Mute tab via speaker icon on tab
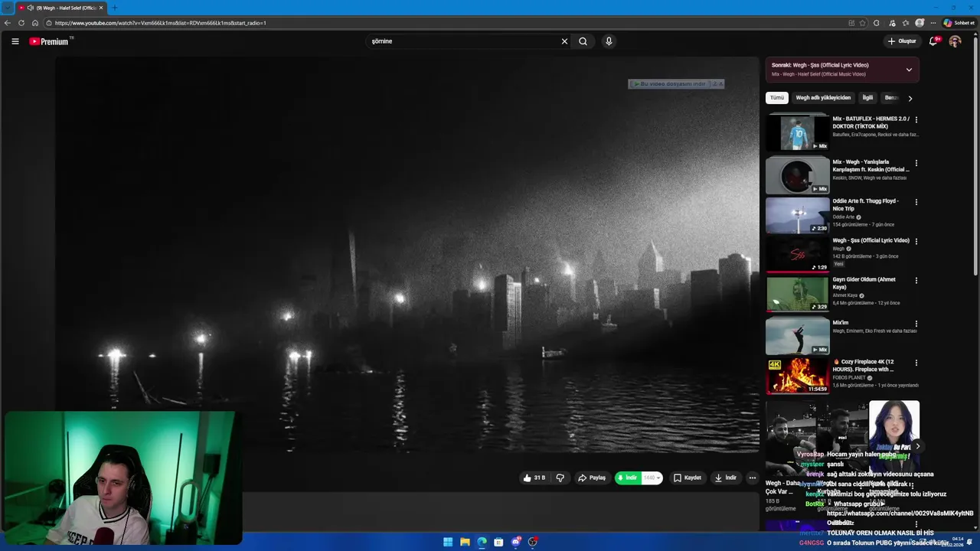The width and height of the screenshot is (980, 551). tap(30, 8)
